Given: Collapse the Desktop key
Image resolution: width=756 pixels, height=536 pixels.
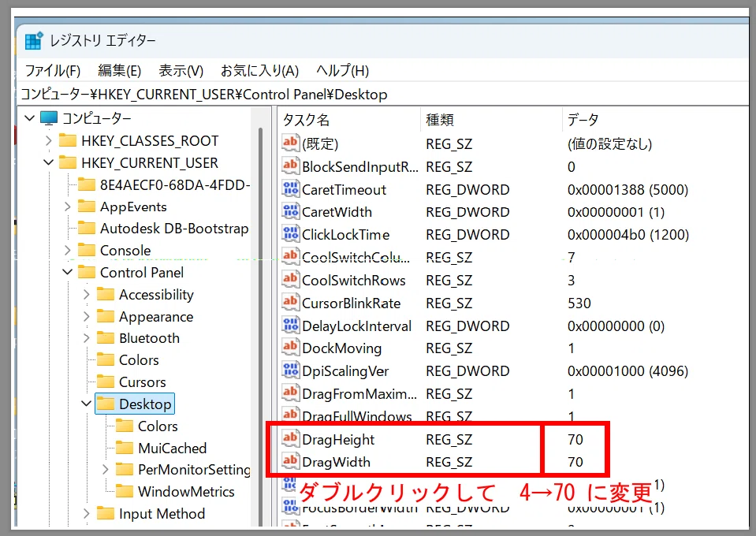Looking at the screenshot, I should (x=86, y=404).
